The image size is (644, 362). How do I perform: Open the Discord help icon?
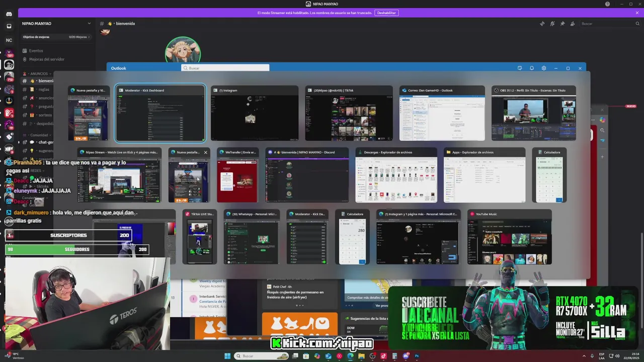608,4
